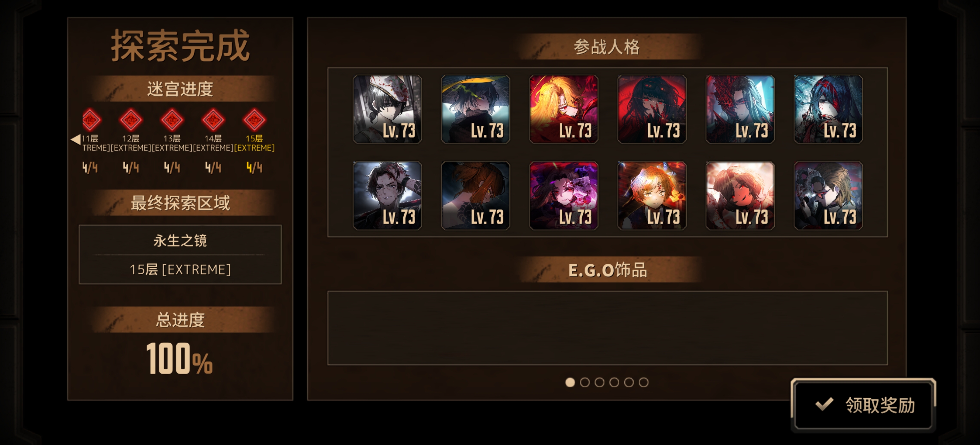This screenshot has height=445, width=980.
Task: Choose the orange-haired fiery portrait, bottom row
Action: coord(652,196)
